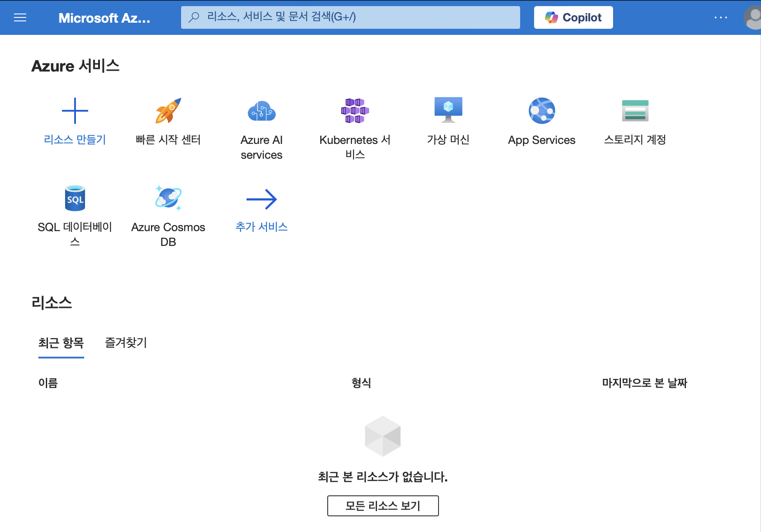This screenshot has width=761, height=532.
Task: Switch to the 즐겨찾기 tab
Action: point(126,343)
